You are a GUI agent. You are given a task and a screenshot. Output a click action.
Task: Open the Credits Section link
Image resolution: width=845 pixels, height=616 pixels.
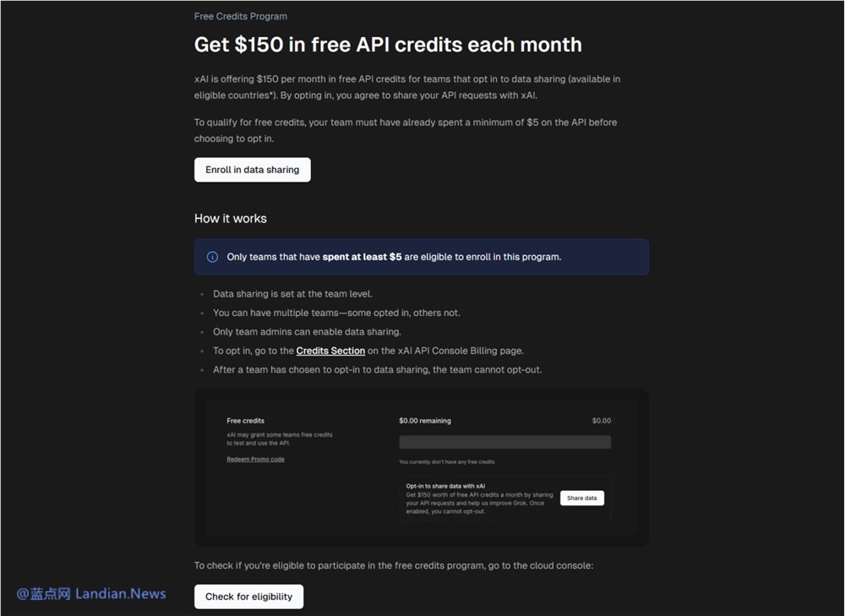[330, 351]
